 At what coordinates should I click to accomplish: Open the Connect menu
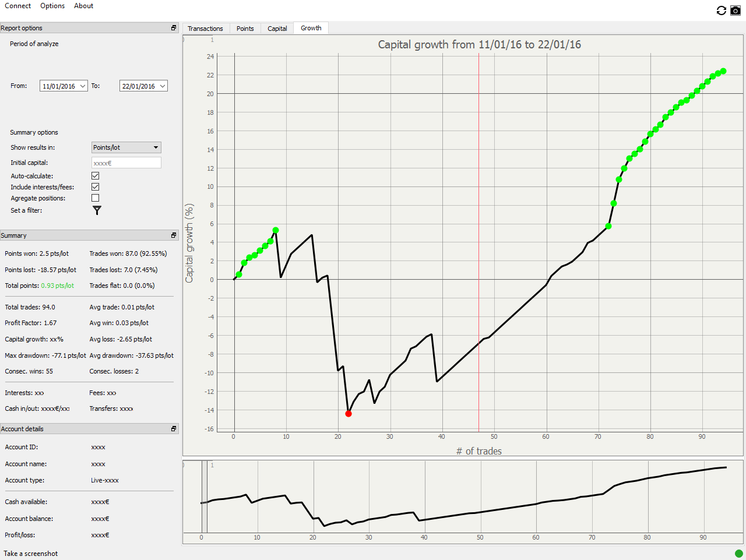(x=18, y=6)
